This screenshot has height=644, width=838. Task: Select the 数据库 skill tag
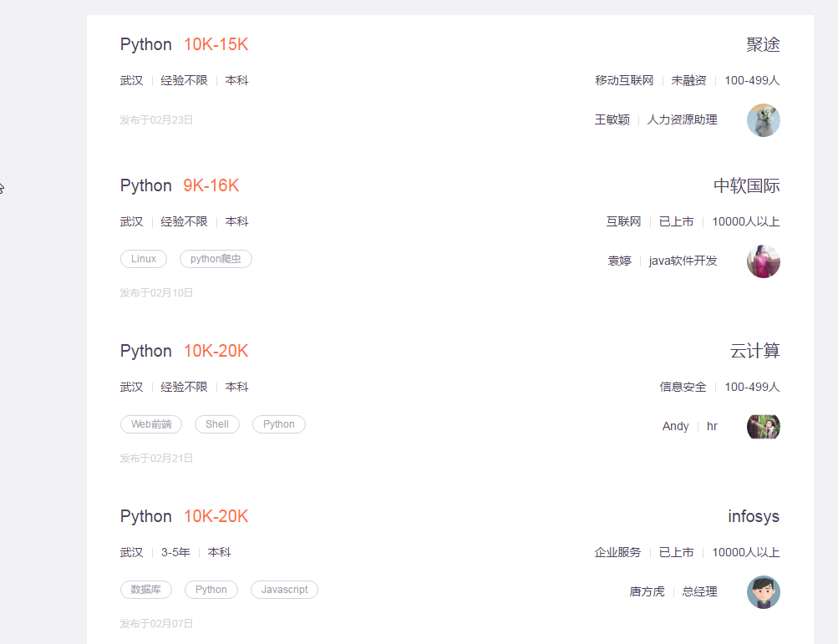pos(146,590)
